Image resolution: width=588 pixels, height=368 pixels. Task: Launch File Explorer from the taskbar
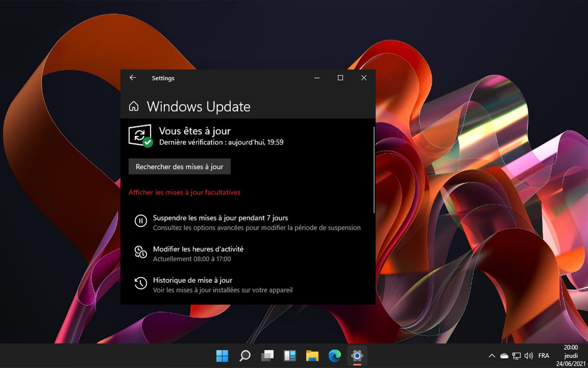click(x=312, y=356)
